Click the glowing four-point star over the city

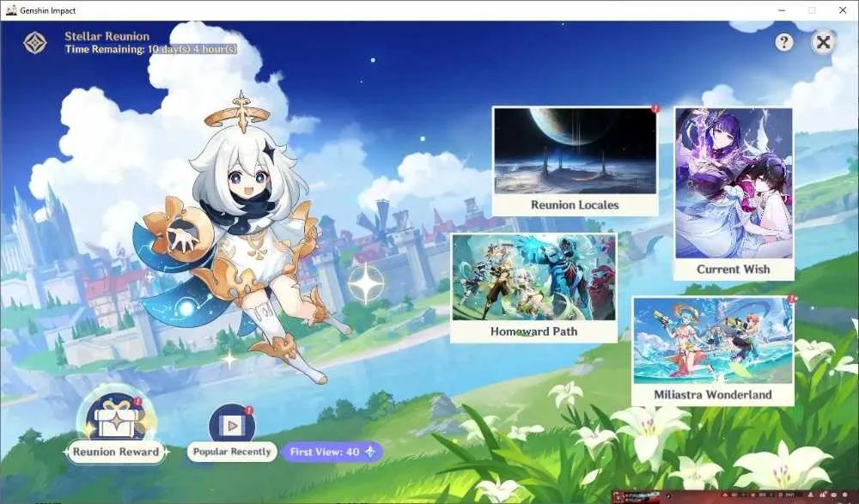tap(366, 282)
